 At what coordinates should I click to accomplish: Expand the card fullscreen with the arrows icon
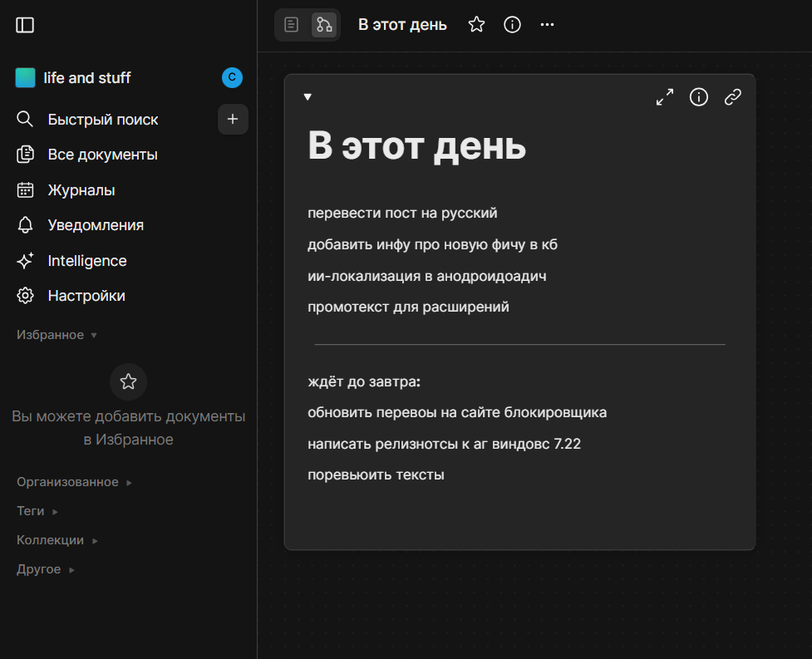click(x=664, y=97)
